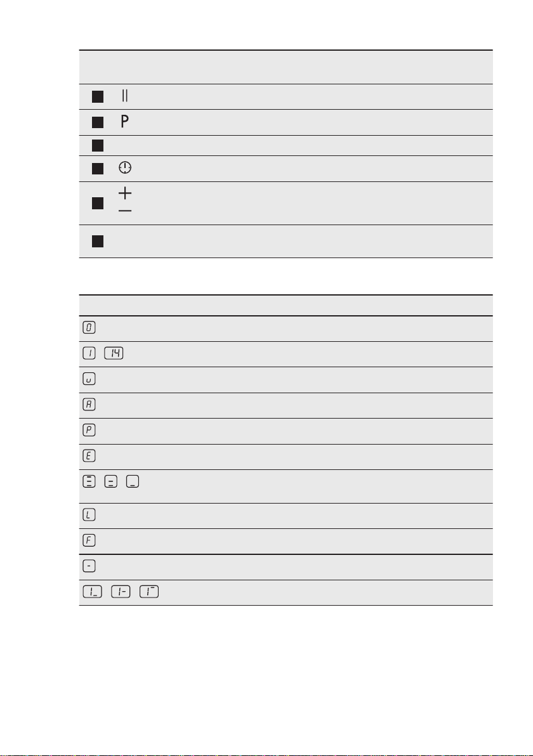This screenshot has width=533, height=756.
Task: Tap the plus sign symbol
Action: (125, 193)
